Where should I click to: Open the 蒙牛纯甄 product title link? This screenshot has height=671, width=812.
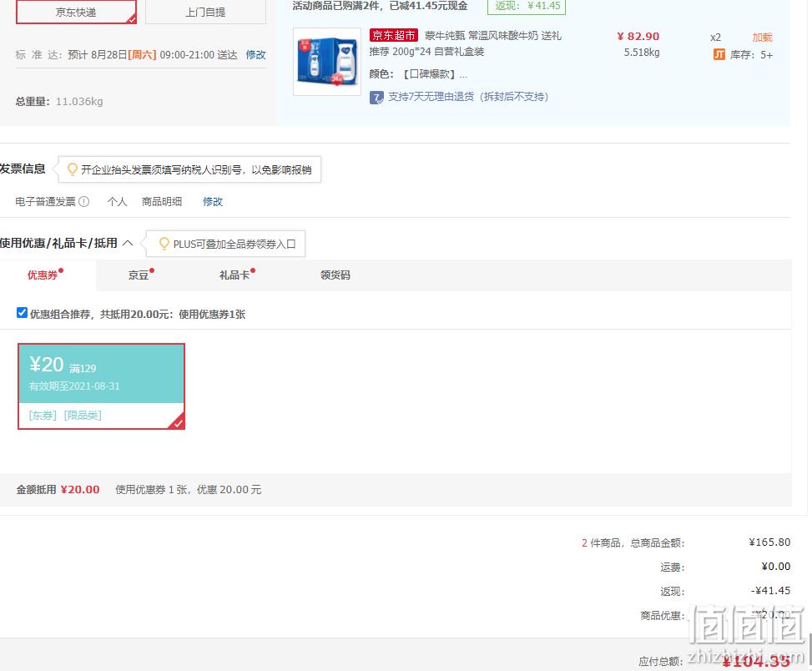(x=465, y=43)
